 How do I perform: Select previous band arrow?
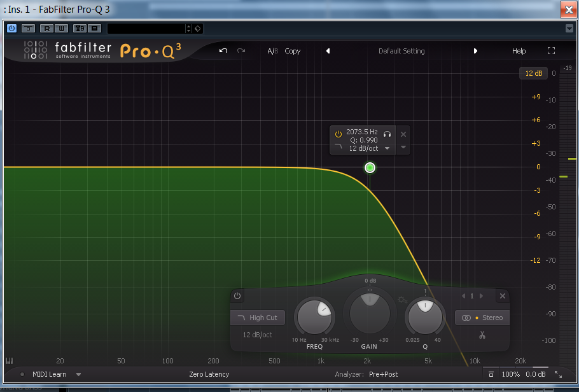(463, 295)
